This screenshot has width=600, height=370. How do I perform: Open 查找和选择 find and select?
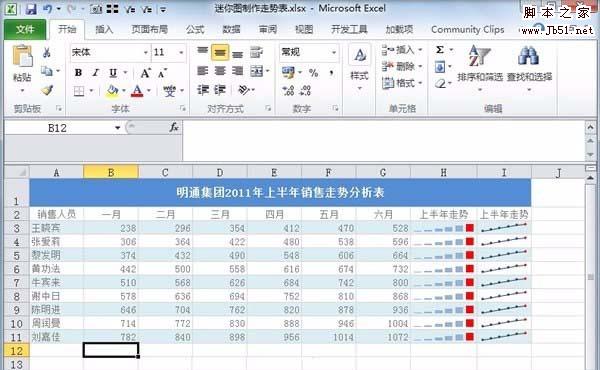coord(529,68)
